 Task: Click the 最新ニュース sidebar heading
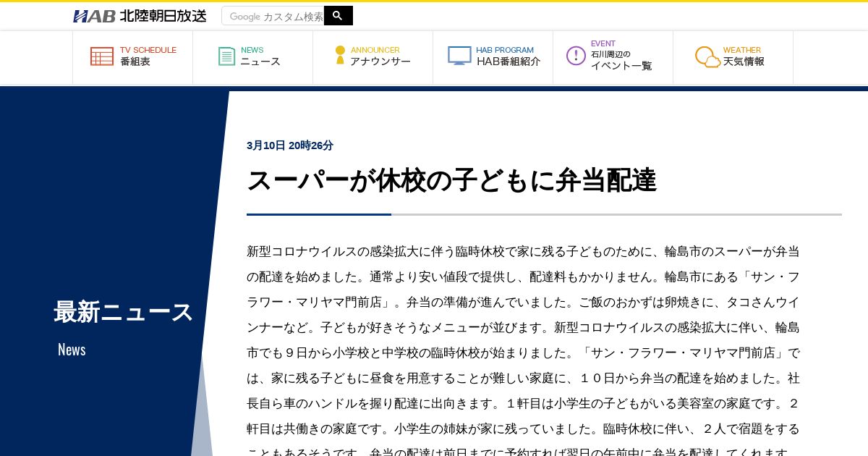pyautogui.click(x=124, y=312)
